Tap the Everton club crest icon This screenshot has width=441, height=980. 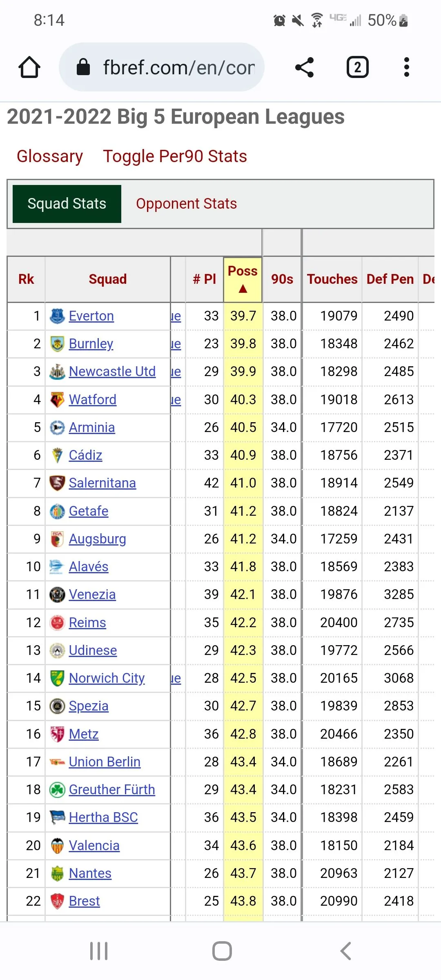(x=57, y=316)
